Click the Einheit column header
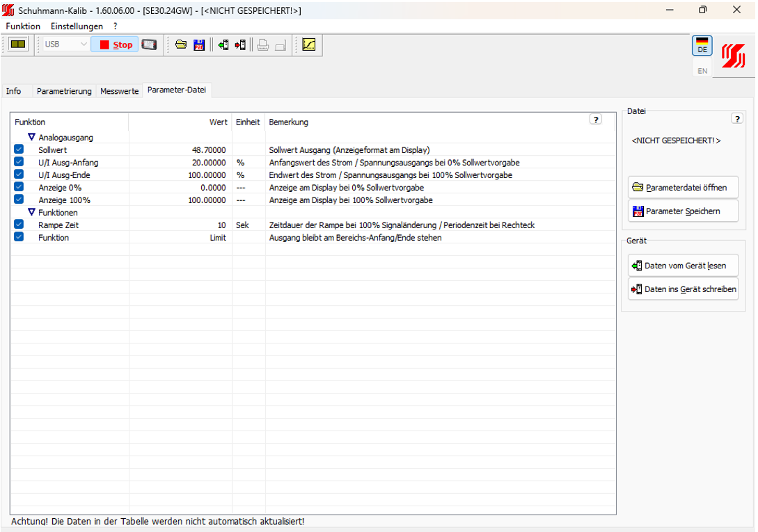Screen dimensions: 758x532 point(248,122)
